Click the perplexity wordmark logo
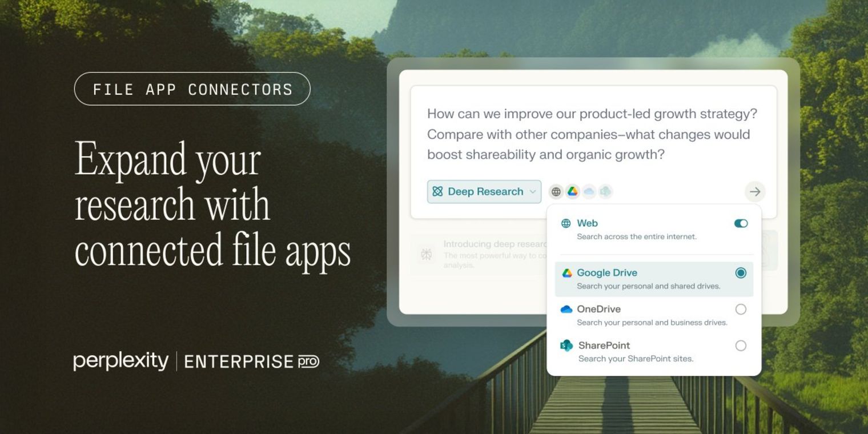The height and width of the screenshot is (434, 868). [121, 361]
